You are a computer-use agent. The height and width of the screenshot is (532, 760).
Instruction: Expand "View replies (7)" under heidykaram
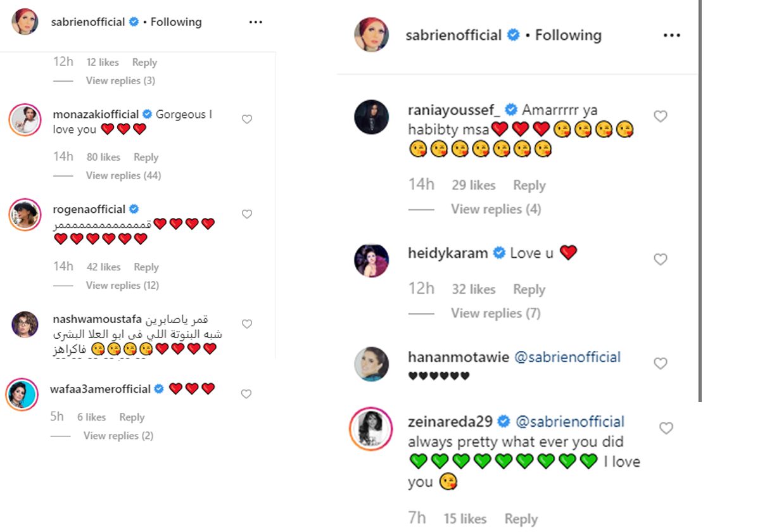(495, 313)
